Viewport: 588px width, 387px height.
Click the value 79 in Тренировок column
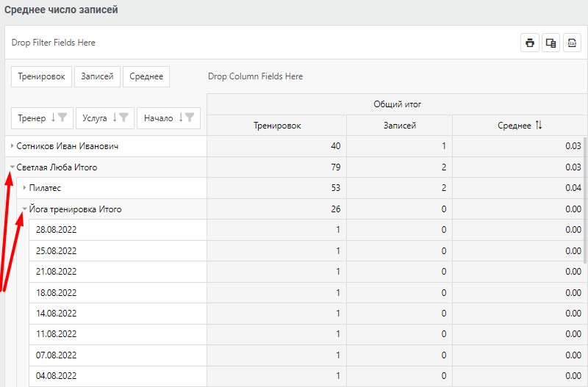(x=336, y=167)
